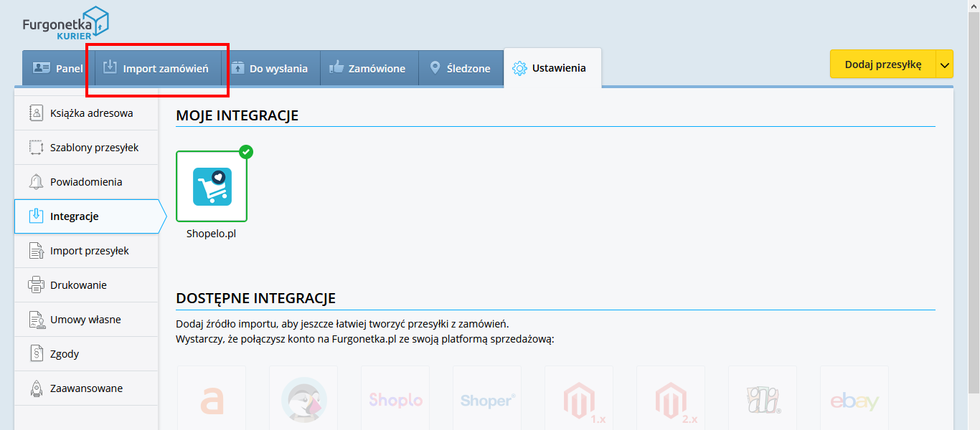The image size is (980, 430).
Task: Click the MOJE INTEGRACJE heading
Action: [x=237, y=115]
